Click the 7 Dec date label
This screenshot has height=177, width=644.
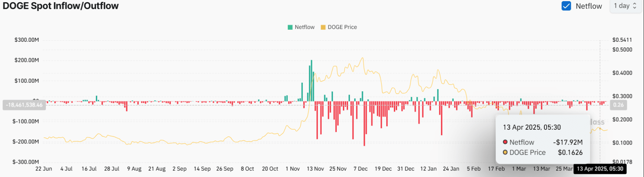(361, 169)
